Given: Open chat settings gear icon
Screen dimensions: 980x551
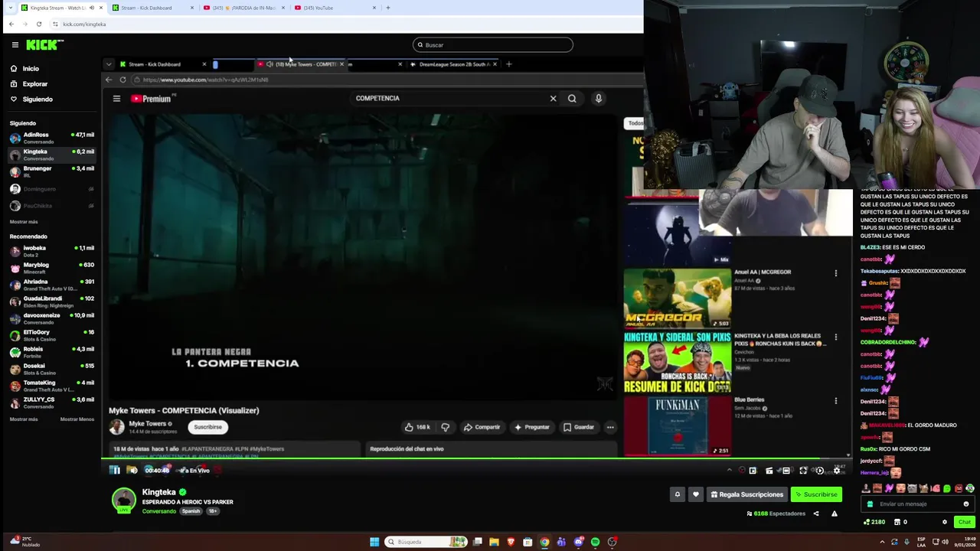Looking at the screenshot, I should pos(945,522).
